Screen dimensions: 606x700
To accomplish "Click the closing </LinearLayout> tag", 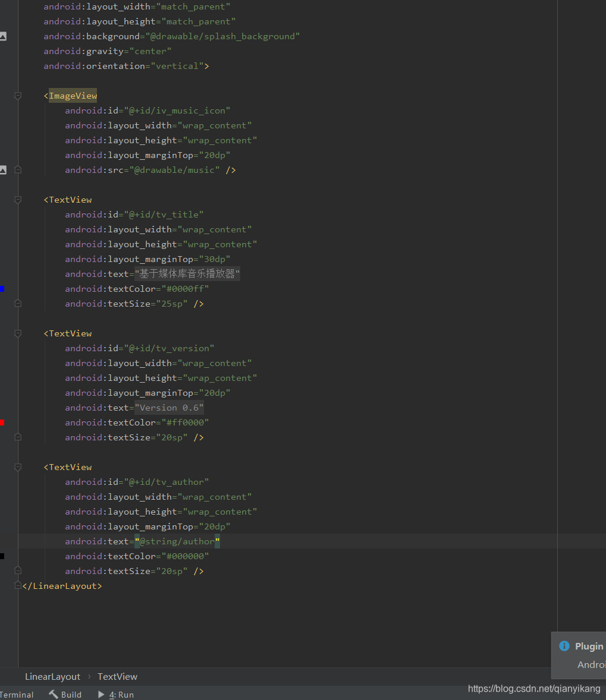I will click(62, 586).
